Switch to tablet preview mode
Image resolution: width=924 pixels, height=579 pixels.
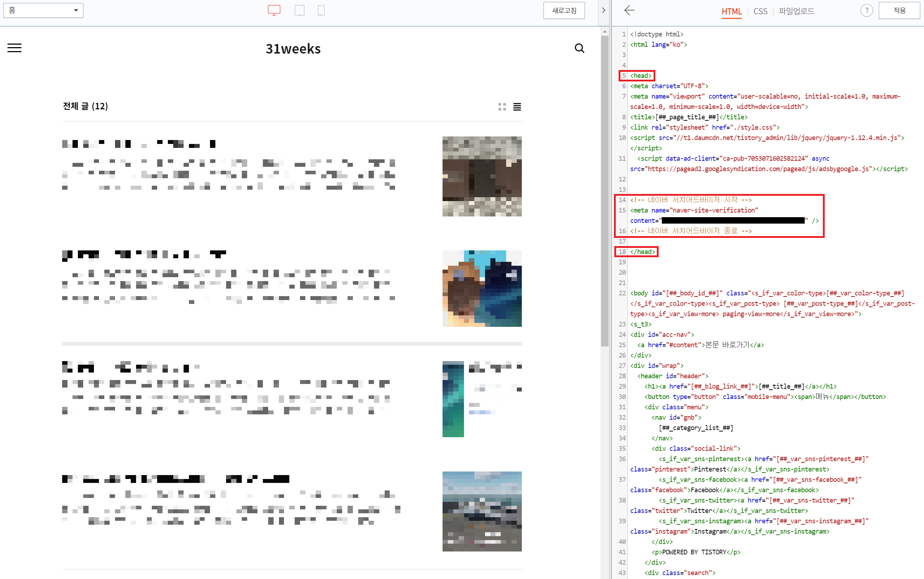[299, 10]
